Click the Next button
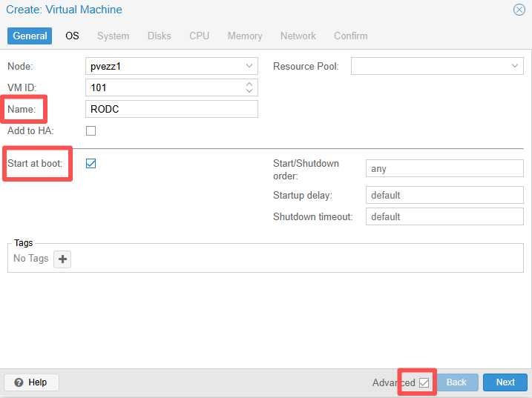Screen dimensions: 532x398 click(505, 382)
